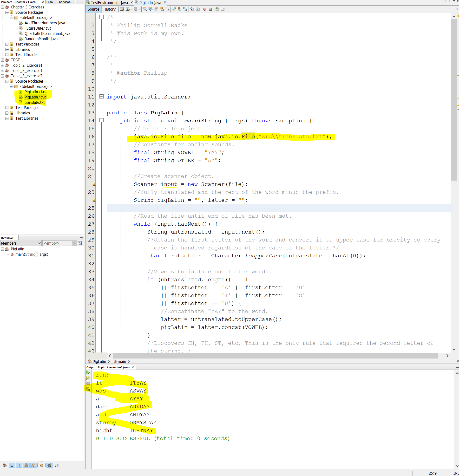Start macro recording
Image resolution: width=459 pixels, height=476 pixels.
(205, 9)
